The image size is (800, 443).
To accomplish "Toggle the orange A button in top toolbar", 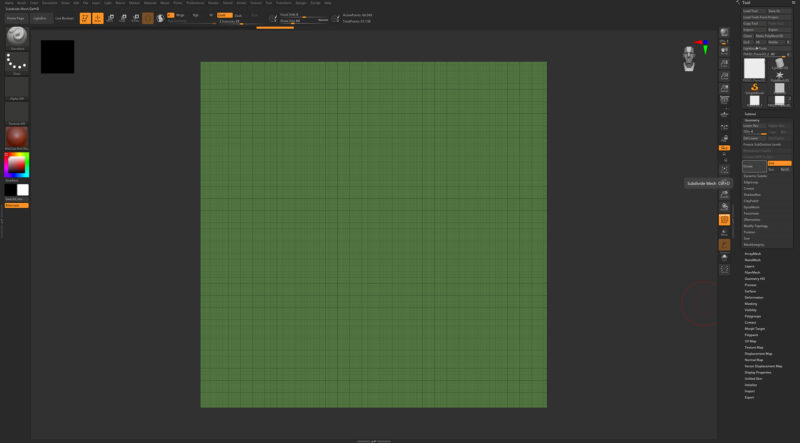I will click(170, 15).
